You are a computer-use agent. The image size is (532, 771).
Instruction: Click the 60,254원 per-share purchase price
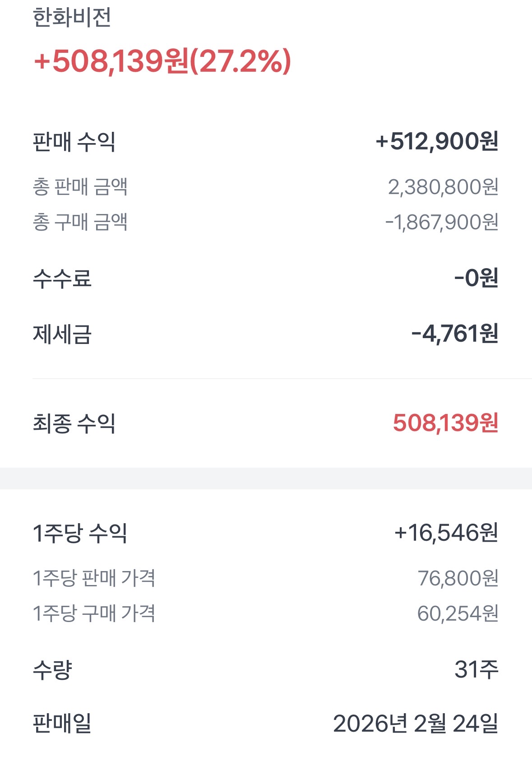[458, 613]
